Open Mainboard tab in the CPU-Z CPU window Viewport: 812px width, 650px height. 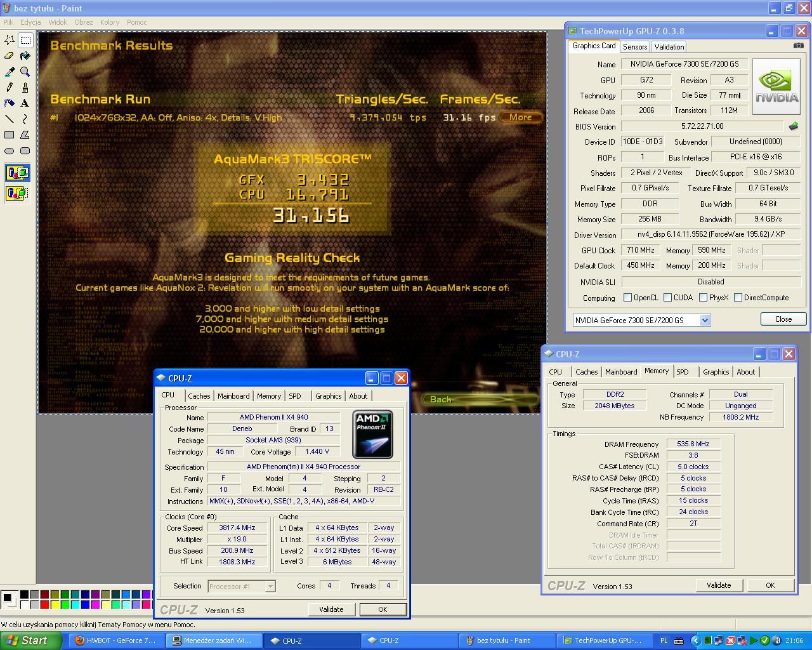[233, 396]
